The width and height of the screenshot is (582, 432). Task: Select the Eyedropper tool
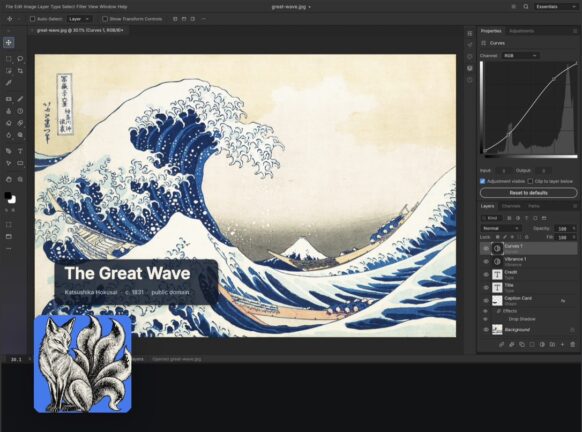click(x=9, y=83)
